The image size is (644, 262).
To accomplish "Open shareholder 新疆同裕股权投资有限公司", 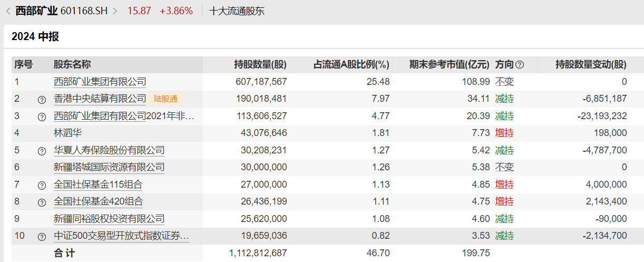I will [x=109, y=219].
